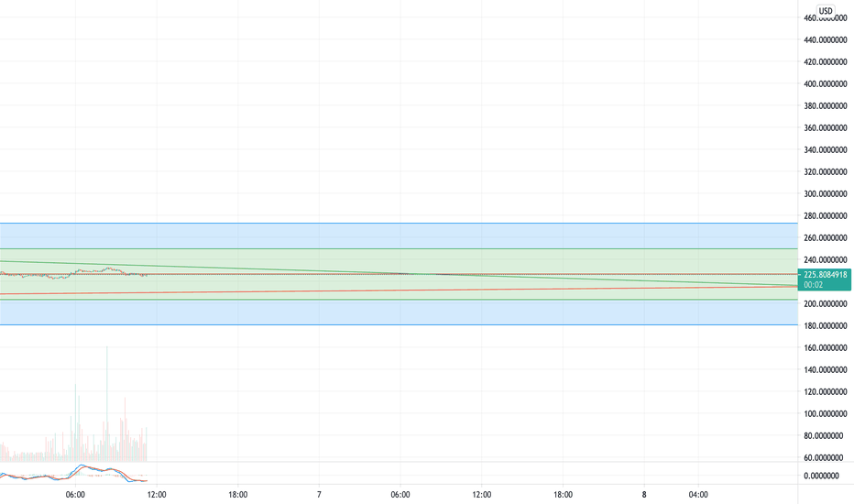Click the 240.0000000 price axis label
Image resolution: width=854 pixels, height=504 pixels.
pos(826,260)
